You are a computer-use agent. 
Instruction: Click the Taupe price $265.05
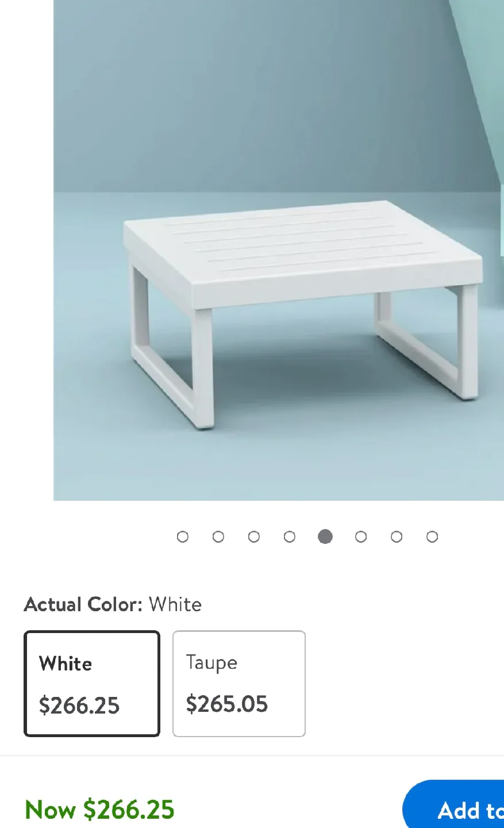(226, 704)
